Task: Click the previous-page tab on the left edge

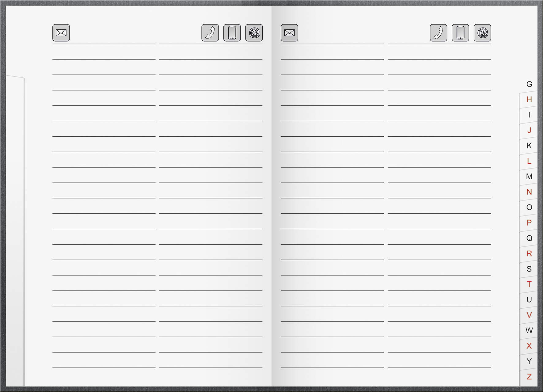Action: tap(15, 230)
